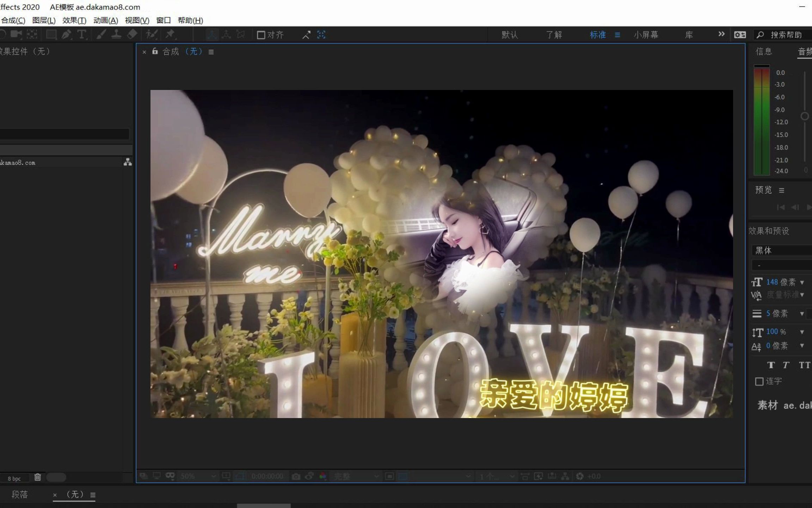Expand more workspaces with double chevron

point(721,34)
